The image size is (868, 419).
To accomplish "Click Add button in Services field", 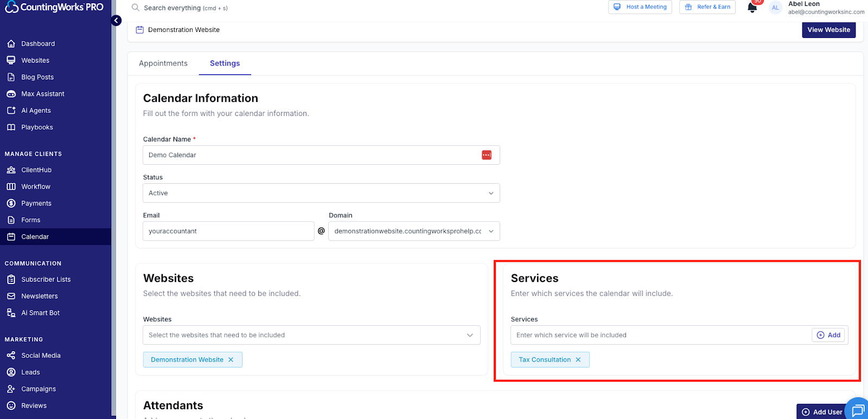I will [828, 335].
